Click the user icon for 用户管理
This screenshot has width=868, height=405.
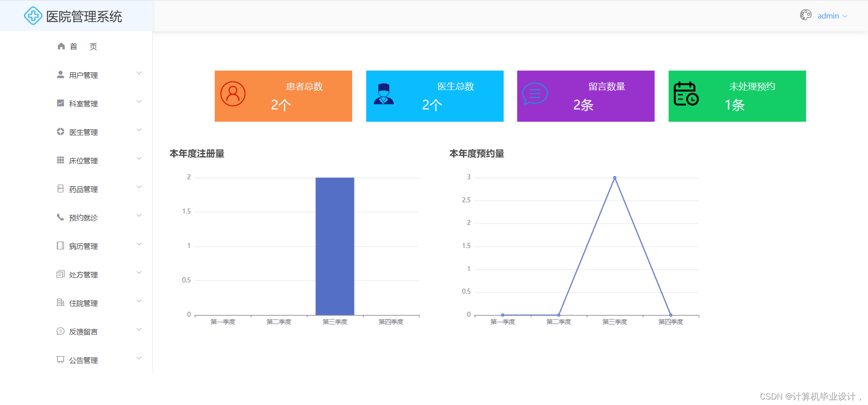[60, 75]
